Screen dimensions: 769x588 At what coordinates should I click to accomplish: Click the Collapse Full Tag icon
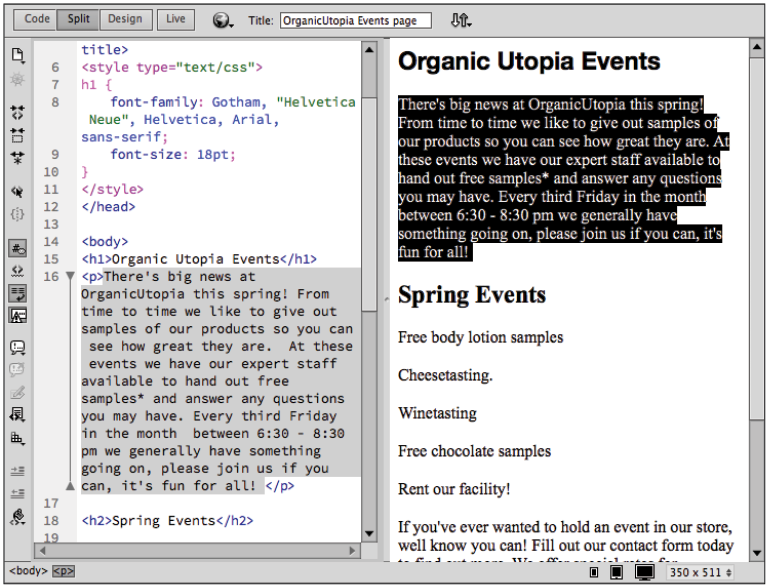[x=17, y=112]
